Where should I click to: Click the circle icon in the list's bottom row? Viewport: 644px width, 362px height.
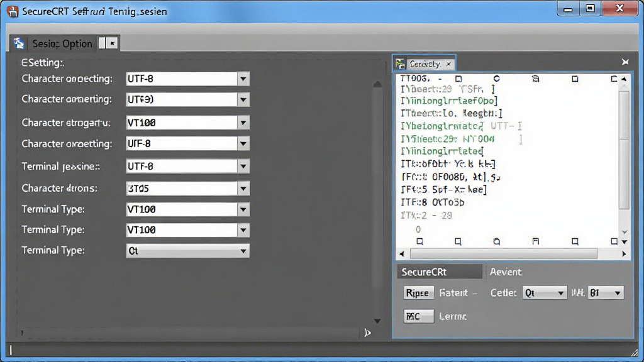tap(497, 241)
